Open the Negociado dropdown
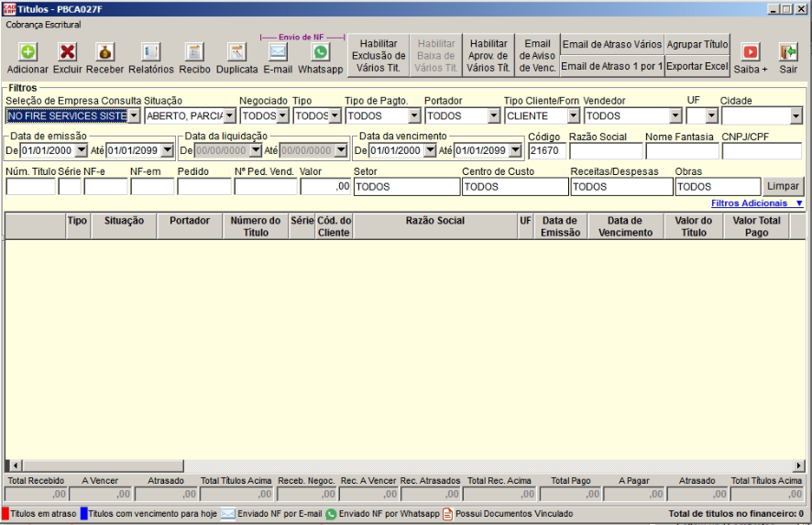Viewport: 812px width, 525px height. 283,116
